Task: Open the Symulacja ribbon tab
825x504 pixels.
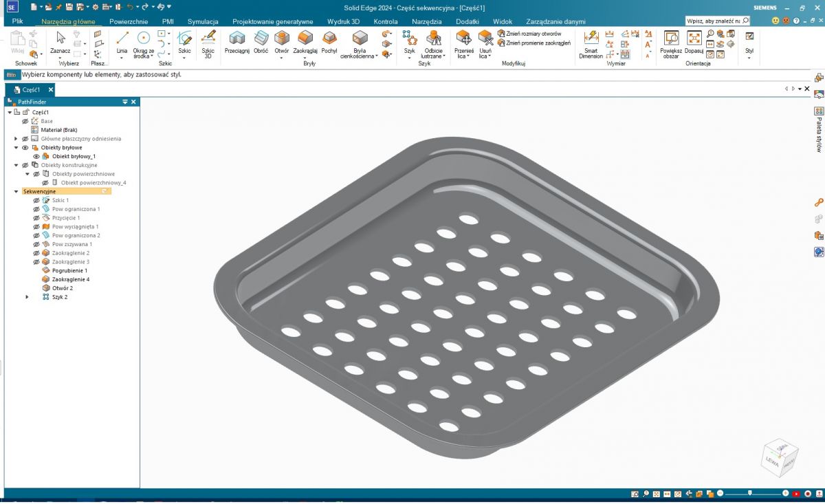Action: tap(203, 21)
